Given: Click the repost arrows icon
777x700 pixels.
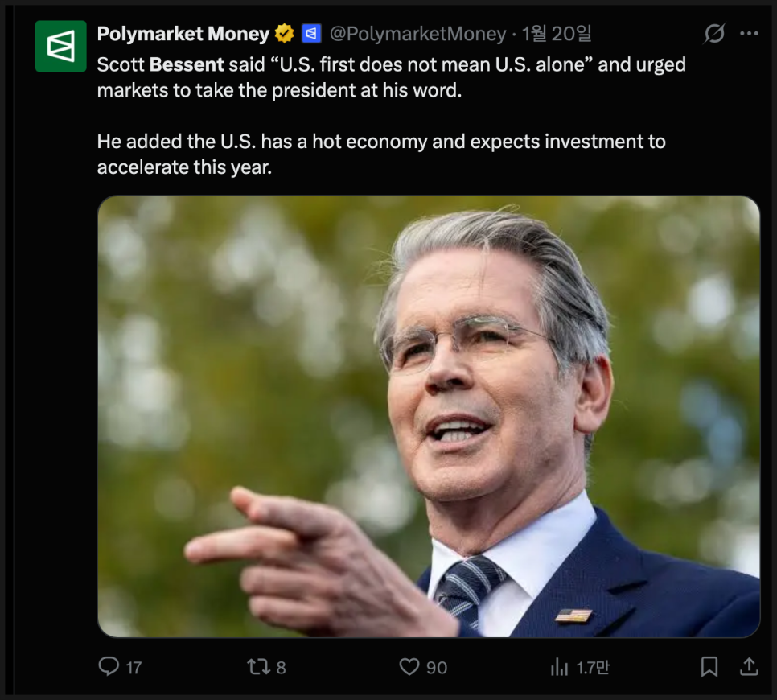Looking at the screenshot, I should 257,666.
